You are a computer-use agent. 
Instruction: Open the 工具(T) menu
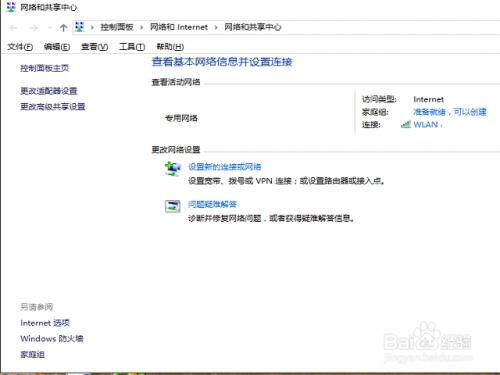[x=132, y=47]
